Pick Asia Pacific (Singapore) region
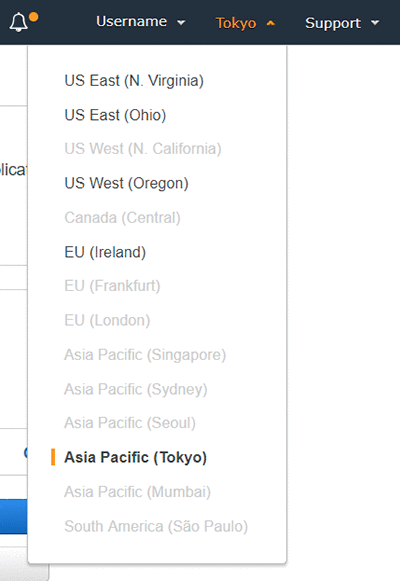Viewport: 400px width, 581px height. point(145,355)
